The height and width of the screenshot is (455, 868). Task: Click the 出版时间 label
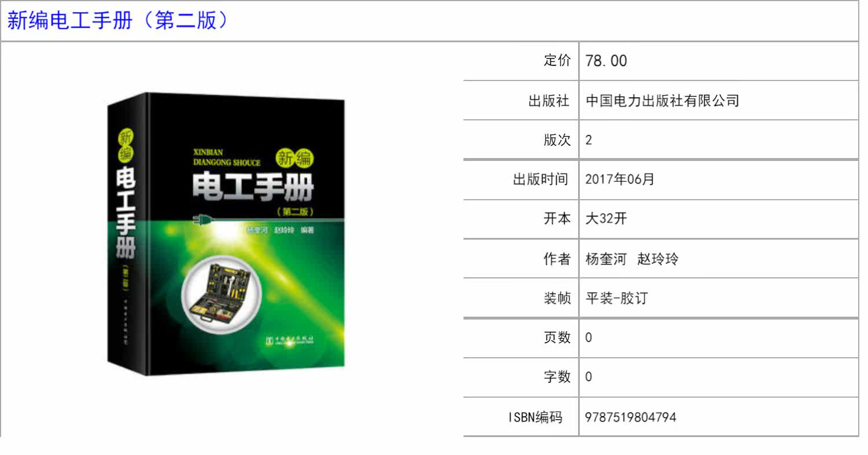tap(542, 179)
